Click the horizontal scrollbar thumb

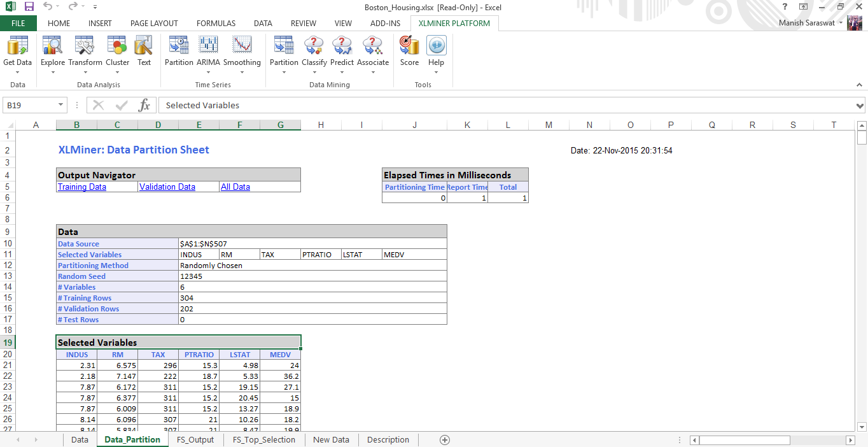pyautogui.click(x=745, y=440)
